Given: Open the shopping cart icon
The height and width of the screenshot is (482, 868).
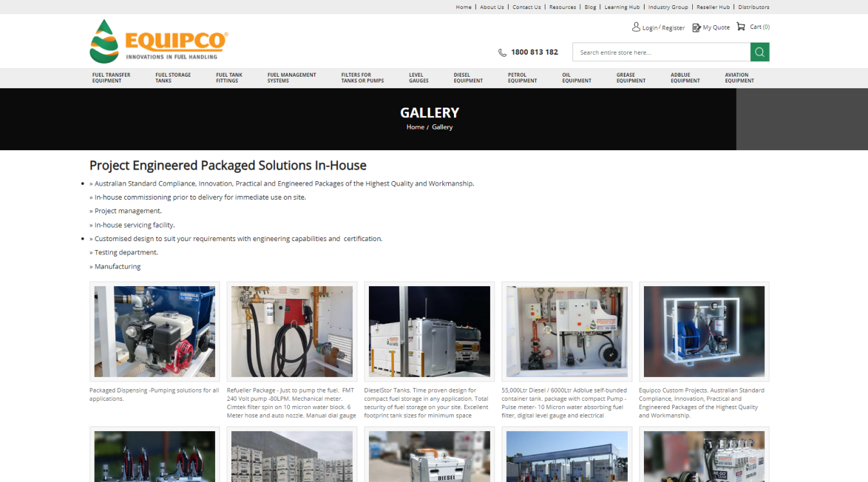Looking at the screenshot, I should tap(741, 27).
